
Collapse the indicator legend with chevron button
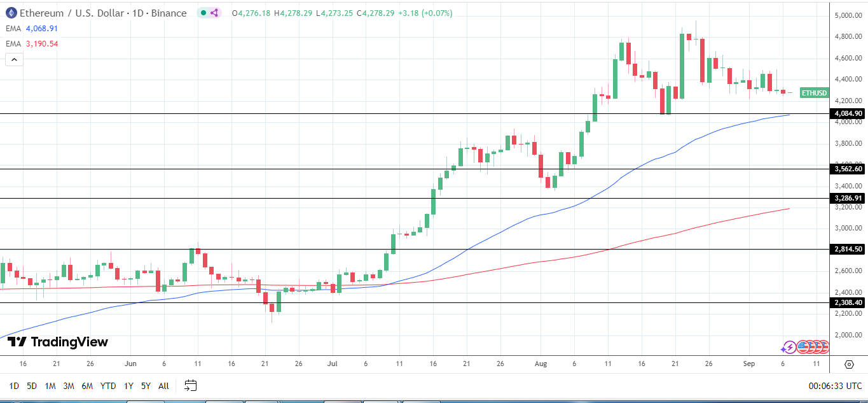(x=14, y=60)
